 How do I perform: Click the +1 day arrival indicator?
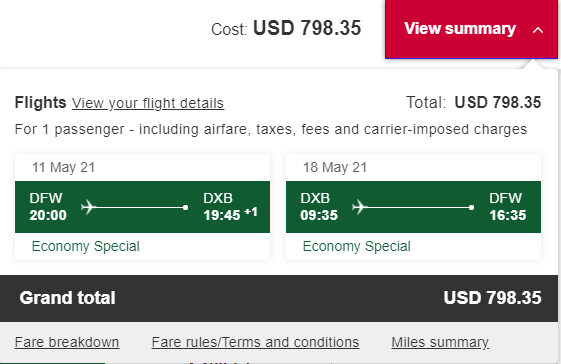[251, 212]
